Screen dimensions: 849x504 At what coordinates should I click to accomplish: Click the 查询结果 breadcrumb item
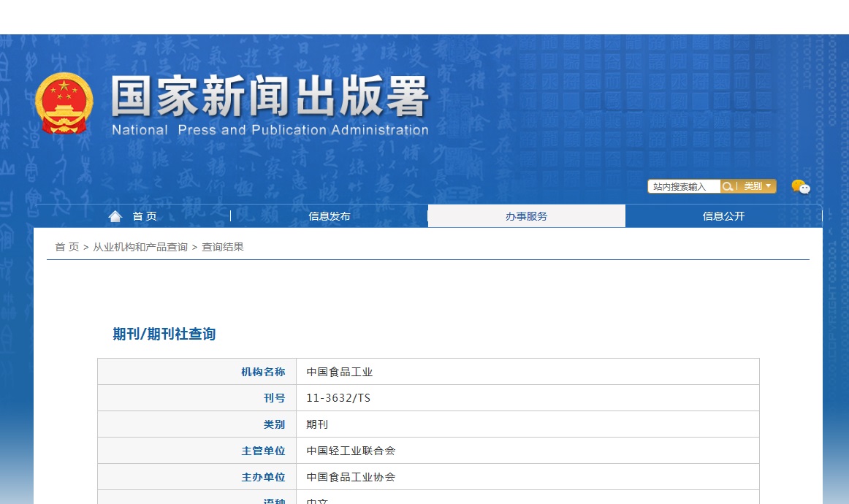[x=223, y=247]
